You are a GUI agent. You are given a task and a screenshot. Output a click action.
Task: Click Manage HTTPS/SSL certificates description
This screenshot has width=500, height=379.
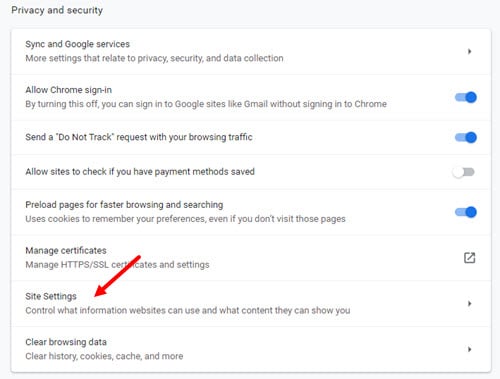(117, 265)
